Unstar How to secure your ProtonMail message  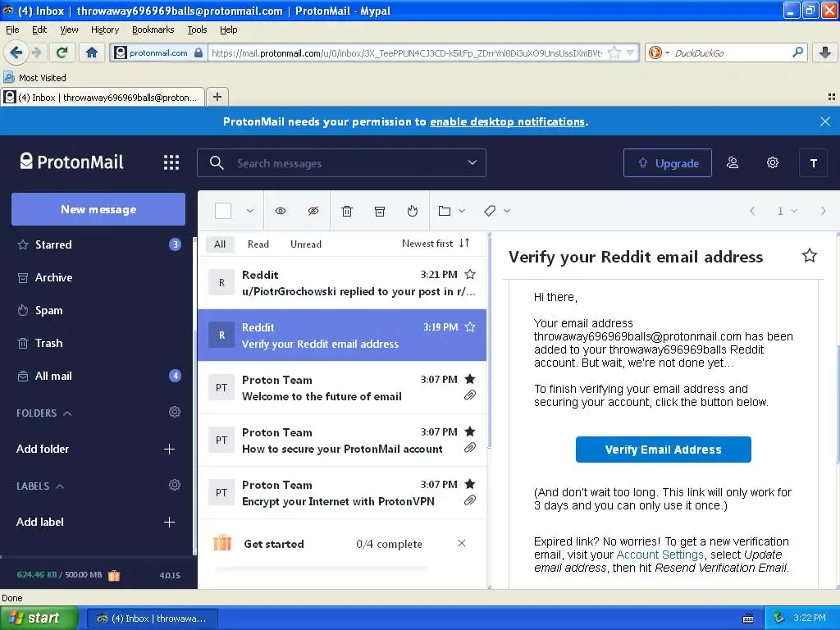[x=470, y=431]
